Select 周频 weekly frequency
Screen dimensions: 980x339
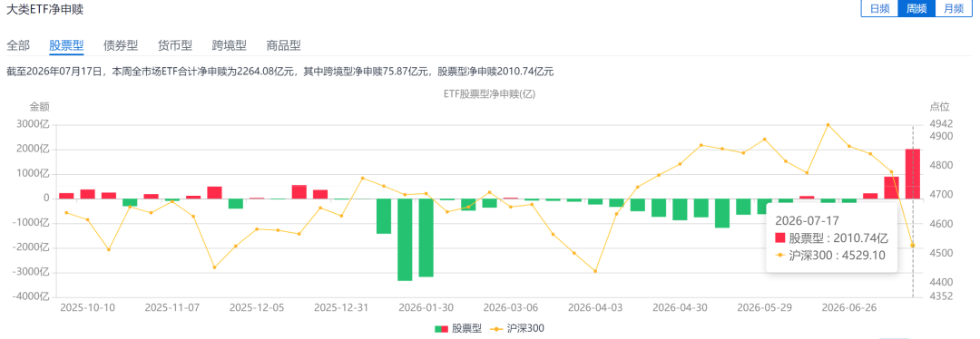point(916,8)
